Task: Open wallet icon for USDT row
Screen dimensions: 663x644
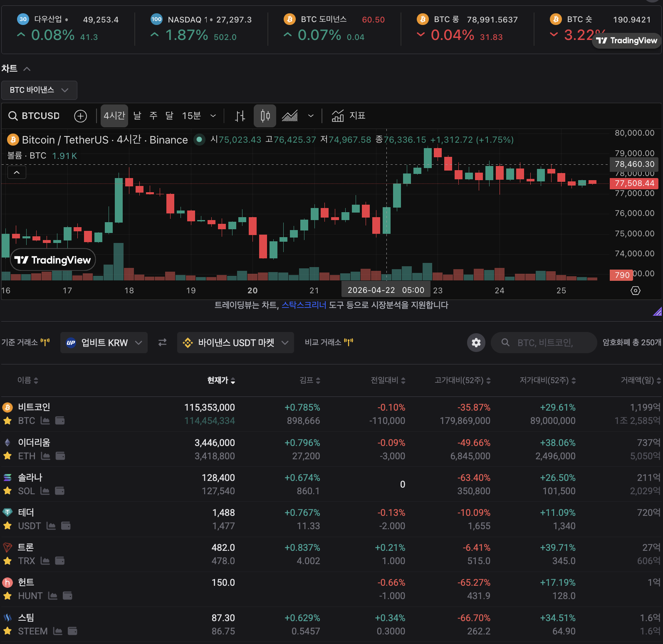Action: (x=66, y=526)
